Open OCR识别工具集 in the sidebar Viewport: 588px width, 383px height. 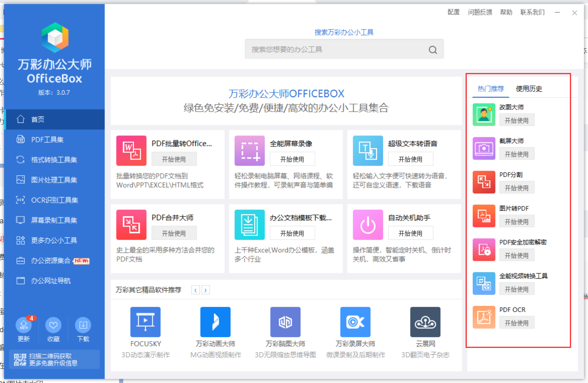pyautogui.click(x=54, y=200)
